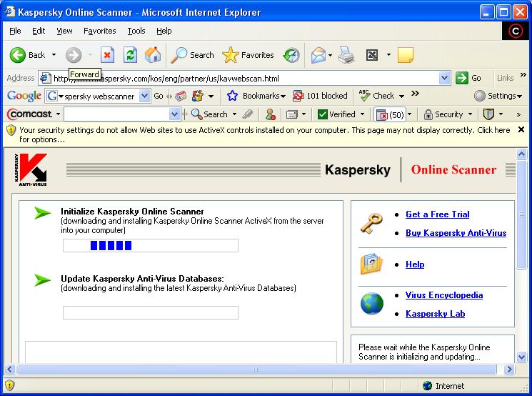Click the ActiveX security information bar message

point(265,135)
